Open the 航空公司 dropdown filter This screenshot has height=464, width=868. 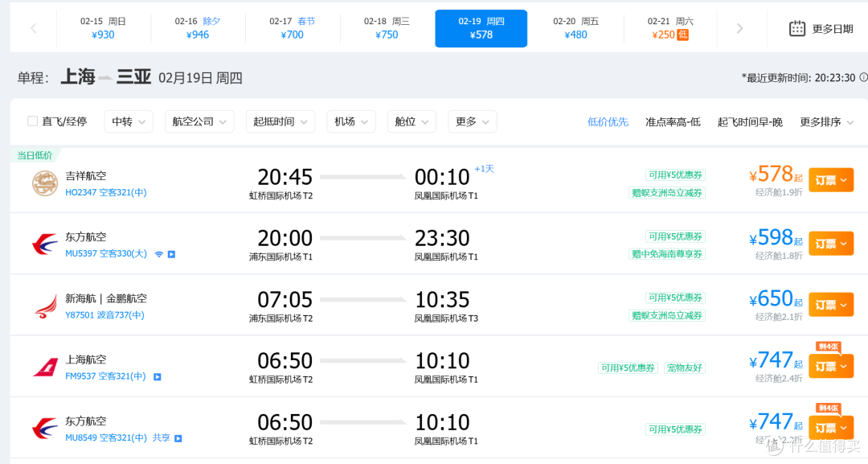[199, 121]
